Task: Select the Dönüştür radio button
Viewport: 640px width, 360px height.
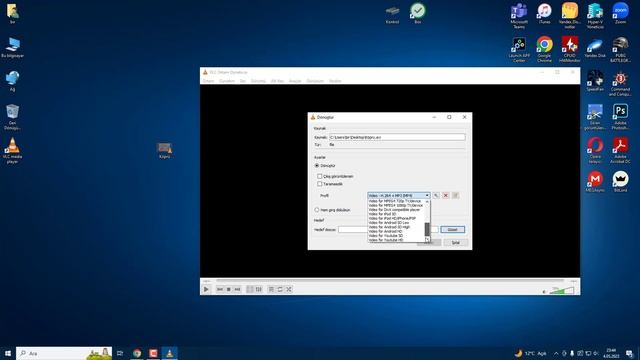Action: click(317, 166)
